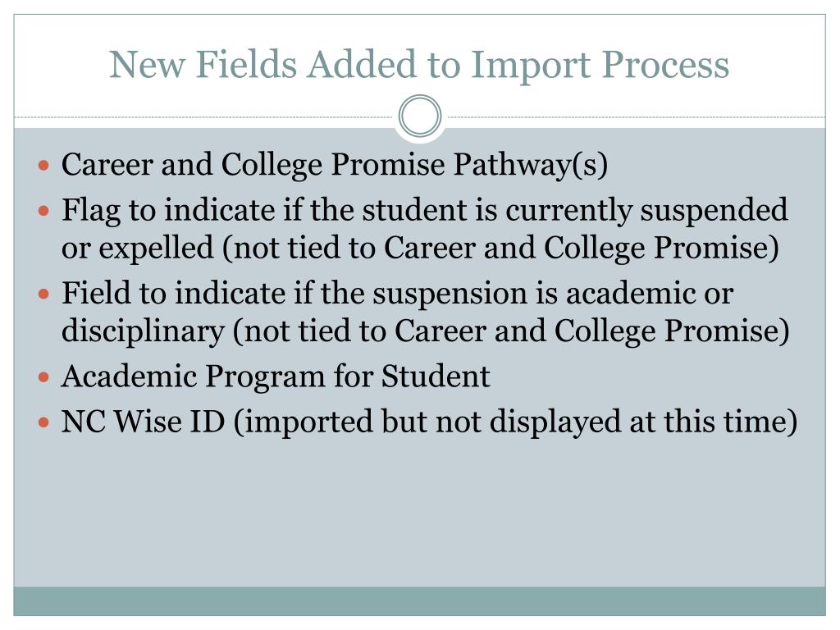Click the word 'disciplinary'
840x630 pixels.
pyautogui.click(x=143, y=331)
